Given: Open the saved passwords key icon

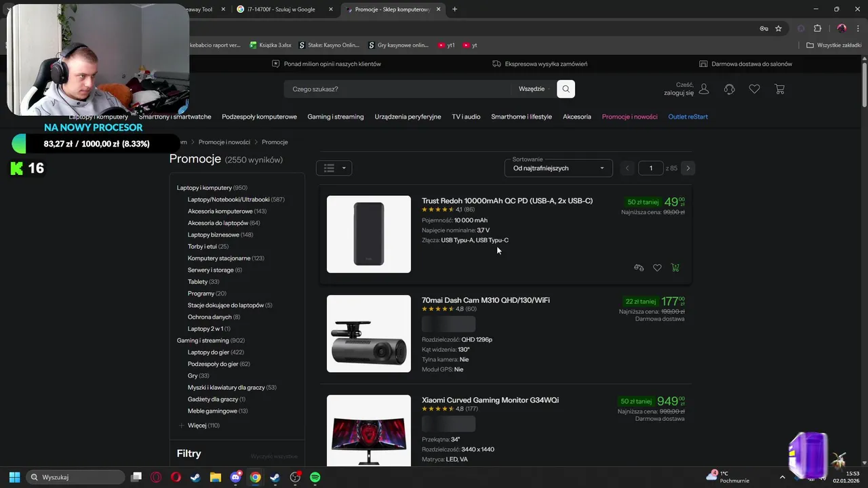Looking at the screenshot, I should (764, 28).
